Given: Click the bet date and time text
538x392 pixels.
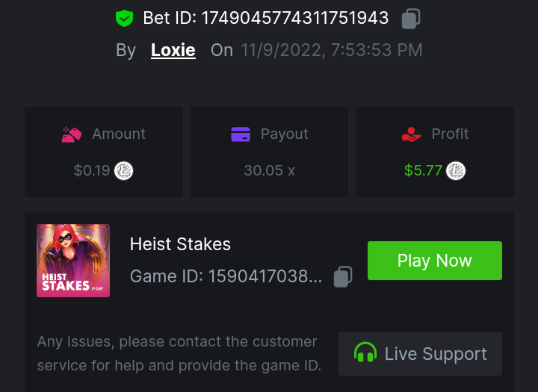Looking at the screenshot, I should (331, 51).
